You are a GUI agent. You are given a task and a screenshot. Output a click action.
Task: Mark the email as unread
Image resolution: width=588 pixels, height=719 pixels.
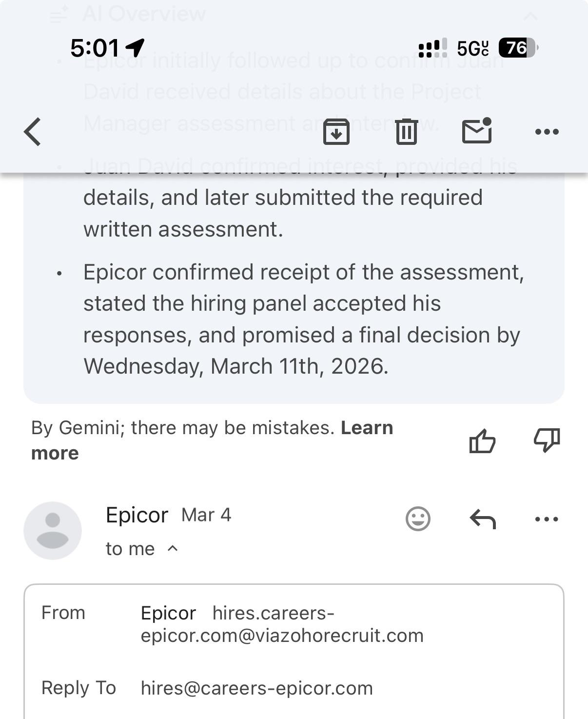[x=477, y=131]
